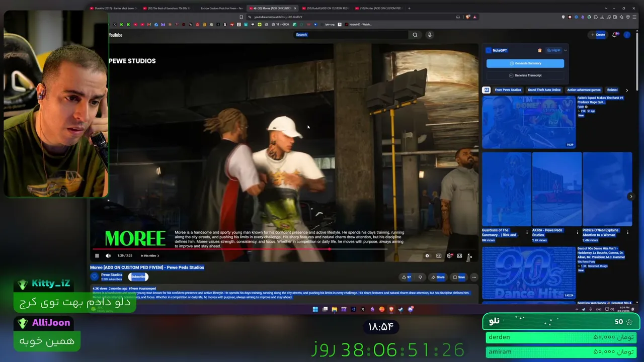Run search with the magnifier icon
This screenshot has height=362, width=644.
tap(415, 35)
